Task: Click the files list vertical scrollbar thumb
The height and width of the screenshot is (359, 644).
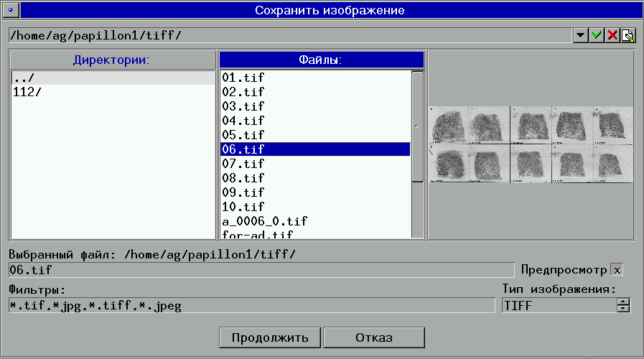Action: click(x=417, y=126)
